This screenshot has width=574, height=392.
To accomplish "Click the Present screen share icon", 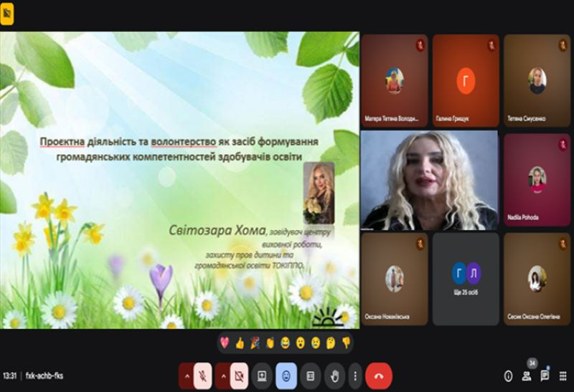I will [x=262, y=375].
